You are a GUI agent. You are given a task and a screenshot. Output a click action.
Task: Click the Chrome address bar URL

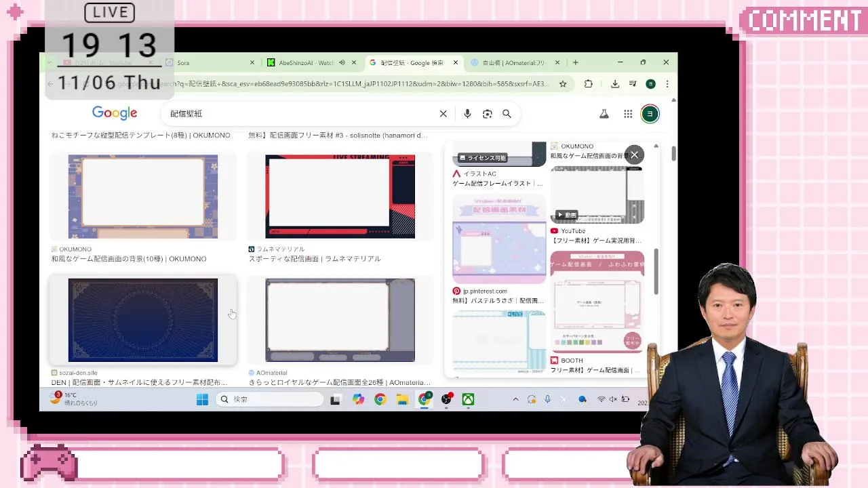pos(332,84)
